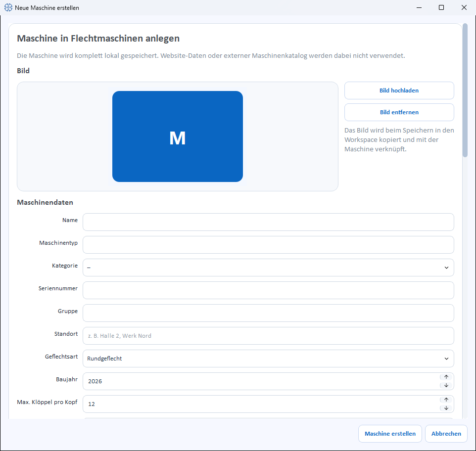Click the app icon in the title bar
The image size is (476, 451).
tap(8, 7)
